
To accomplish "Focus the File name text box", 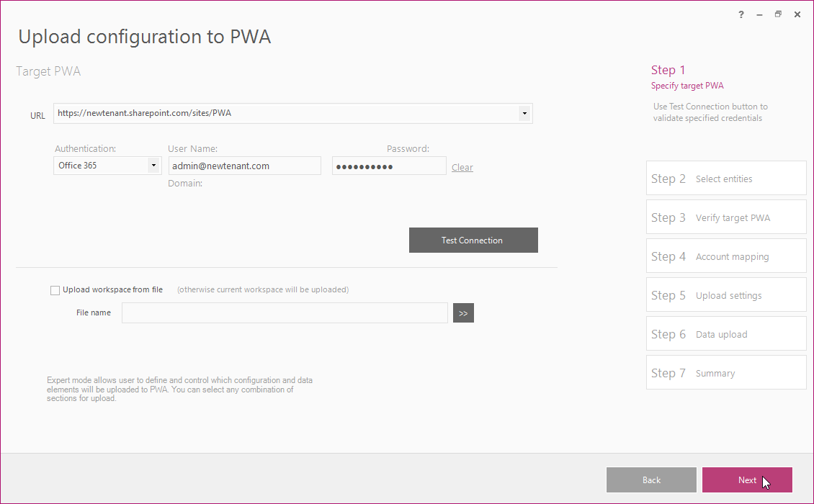I will click(x=285, y=313).
